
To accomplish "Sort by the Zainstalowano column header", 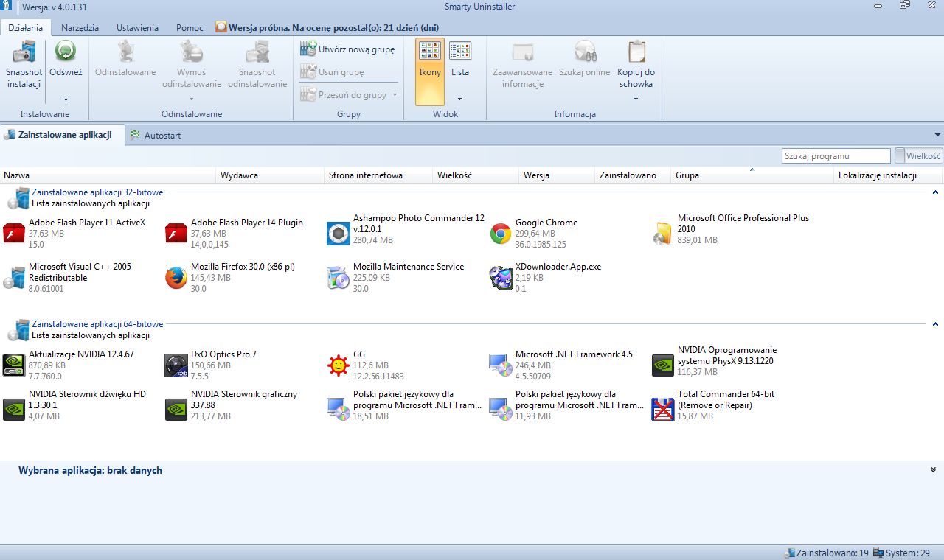I will [634, 175].
